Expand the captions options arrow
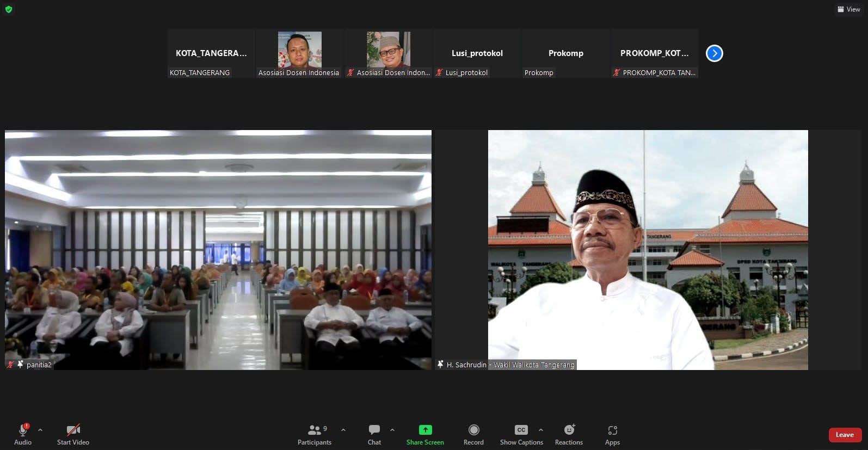 [x=540, y=430]
